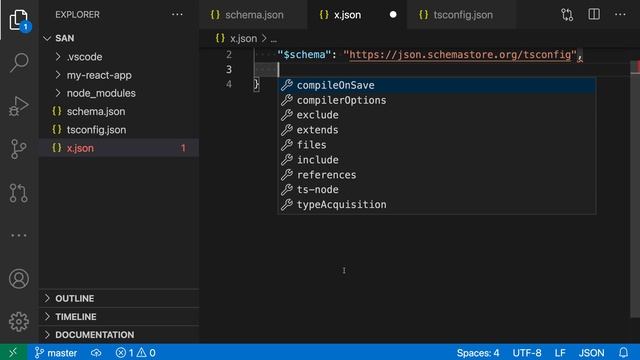
Task: Pick the files suggestion
Action: pyautogui.click(x=436, y=145)
